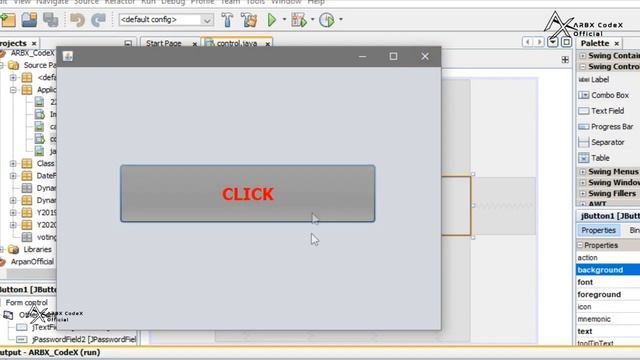Expand the Class package node
Screen dimensions: 640x360
tap(13, 164)
